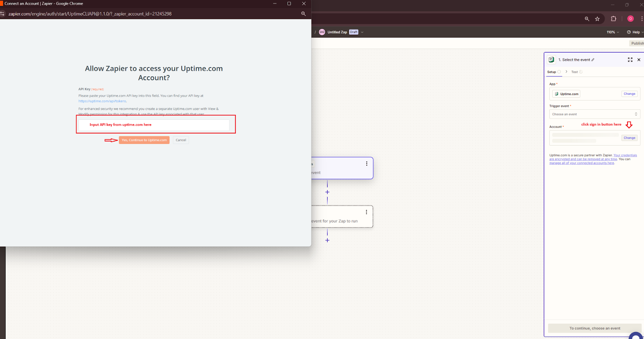Click the Uptime.com icon in step panel header
644x339 pixels.
[551, 60]
